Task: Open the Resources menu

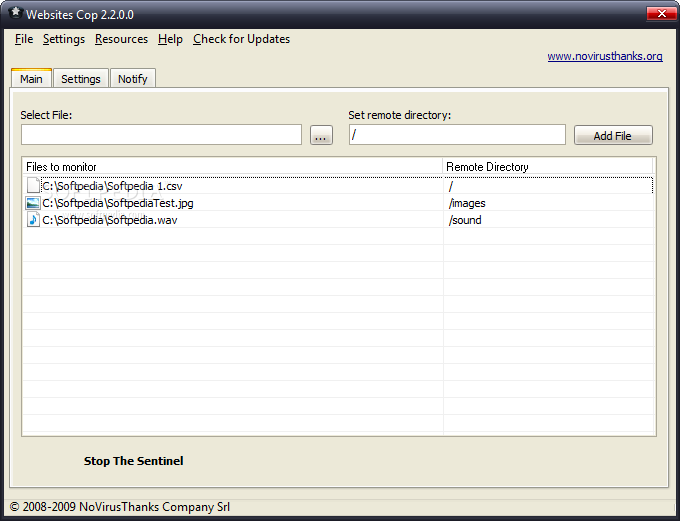Action: tap(121, 39)
